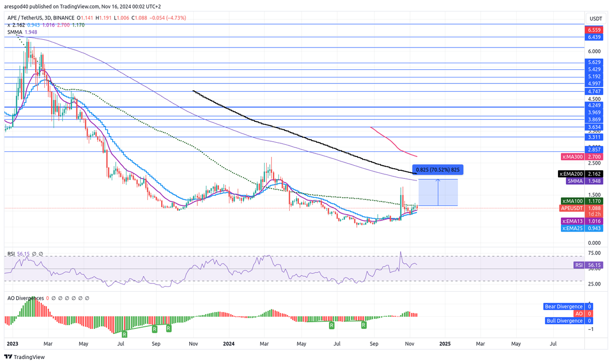Select the purple SMMA axis tag
Viewport: 612px width, 364px height.
click(x=575, y=181)
